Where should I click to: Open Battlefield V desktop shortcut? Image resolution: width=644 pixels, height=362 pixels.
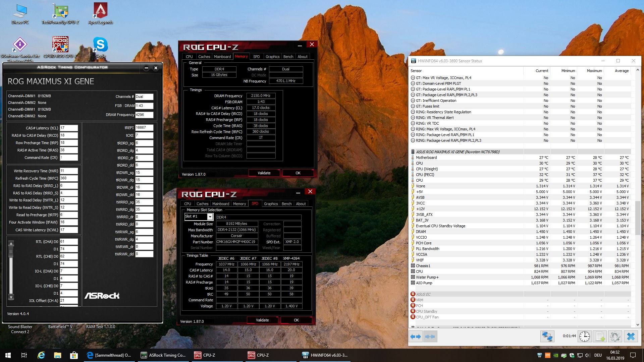coord(60,327)
